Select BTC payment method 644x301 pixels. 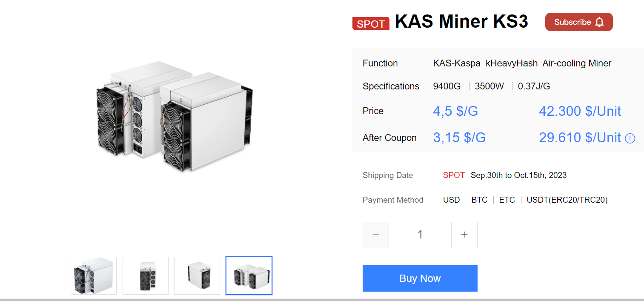[x=479, y=200]
